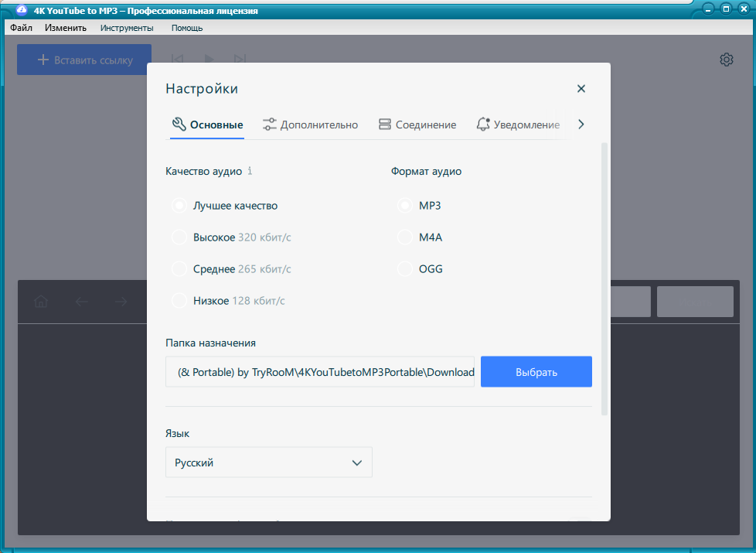Click the audio quality info icon

[250, 171]
